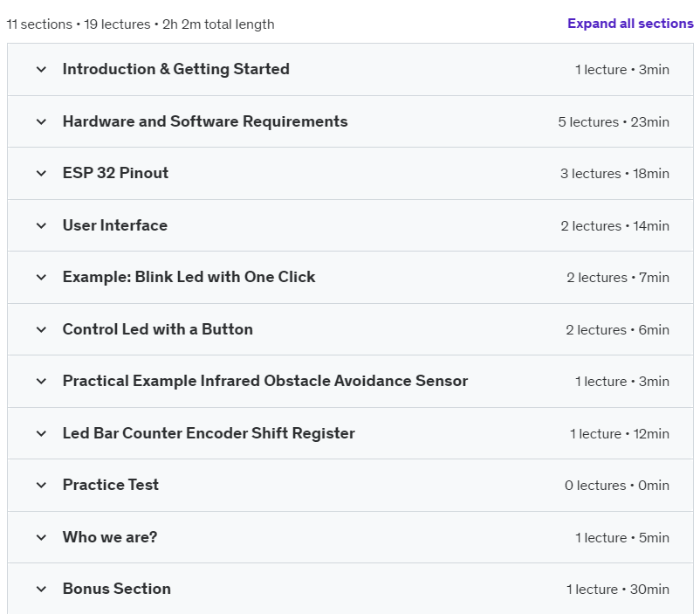Expand chevron for Introduction & Getting Started
Viewport: 700px width, 614px height.
tap(41, 70)
